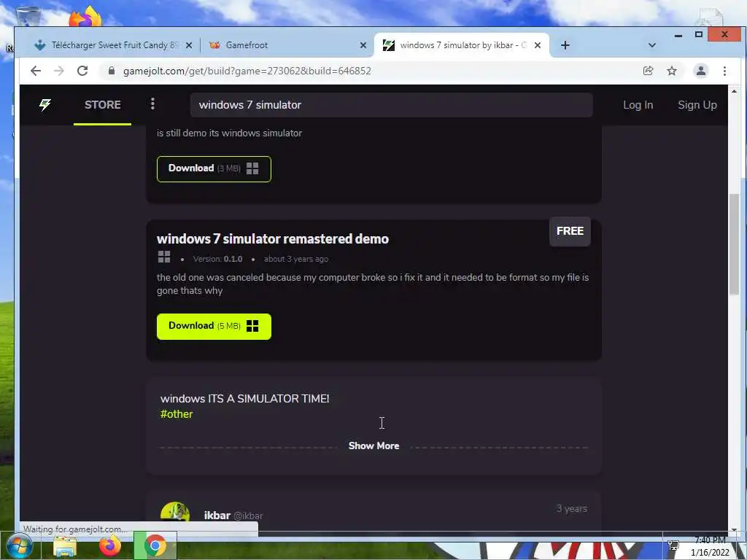The width and height of the screenshot is (747, 560).
Task: Switch to the Gamefroot tab
Action: coord(286,45)
